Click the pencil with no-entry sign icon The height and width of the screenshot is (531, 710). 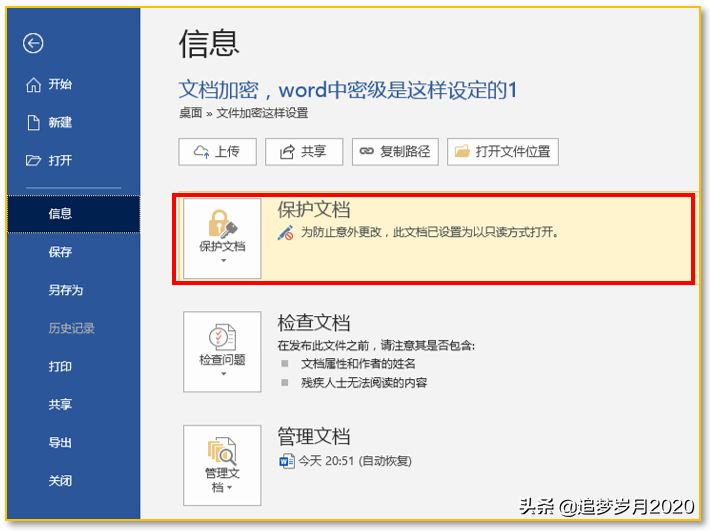286,232
